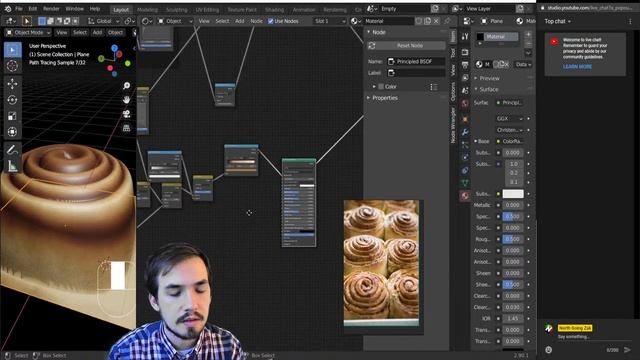
Task: Toggle the Use Nodes checkbox
Action: 271,21
